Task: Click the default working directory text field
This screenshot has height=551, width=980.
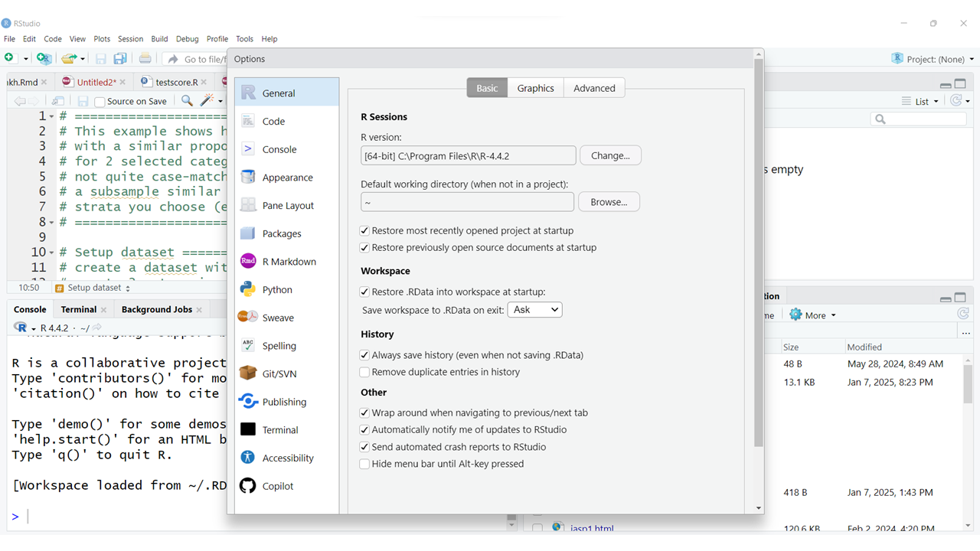Action: (x=467, y=202)
